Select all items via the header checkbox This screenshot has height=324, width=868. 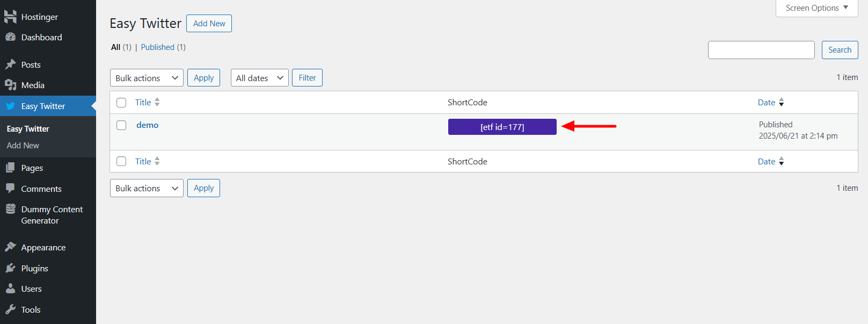pos(121,102)
